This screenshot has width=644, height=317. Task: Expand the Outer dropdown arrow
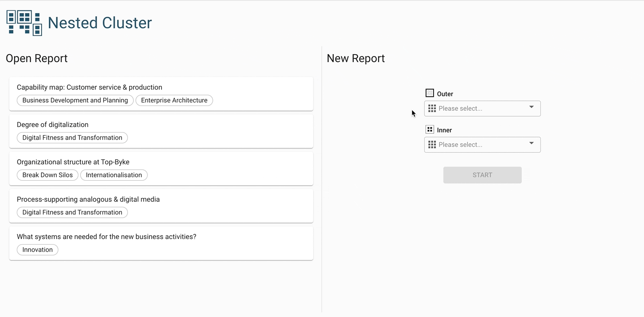click(x=531, y=108)
